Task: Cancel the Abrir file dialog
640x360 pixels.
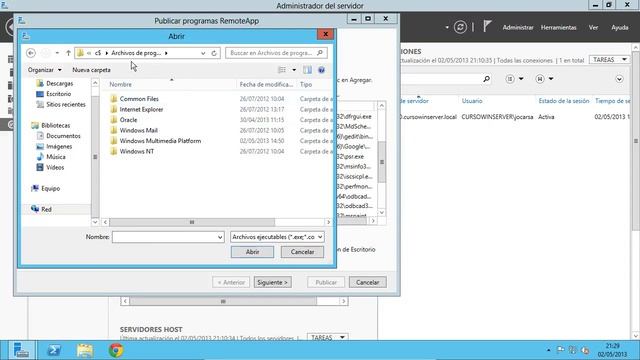Action: 302,252
